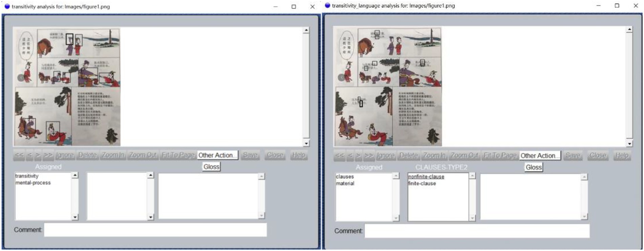This screenshot has height=251, width=644.
Task: Select 'mental-process' in the Assigned list
Action: (x=33, y=183)
